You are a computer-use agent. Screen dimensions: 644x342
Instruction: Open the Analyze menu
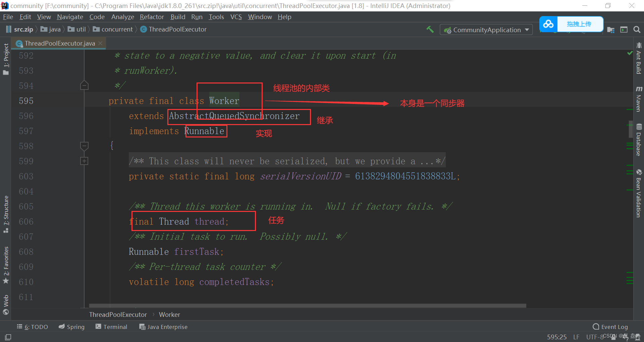click(x=122, y=17)
